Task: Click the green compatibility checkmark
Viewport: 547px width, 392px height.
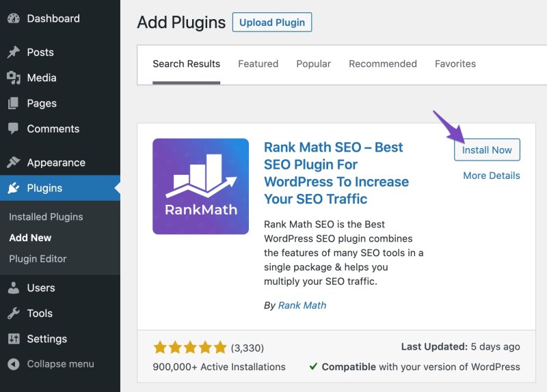Action: 313,367
